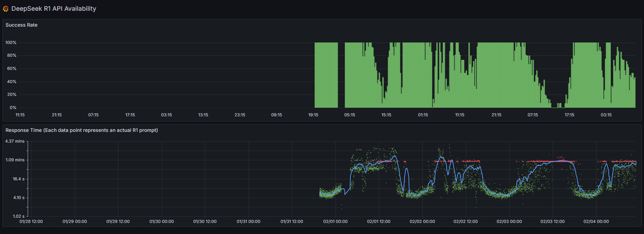The height and width of the screenshot is (234, 644).
Task: Click the 19:15 time axis label
Action: [313, 115]
